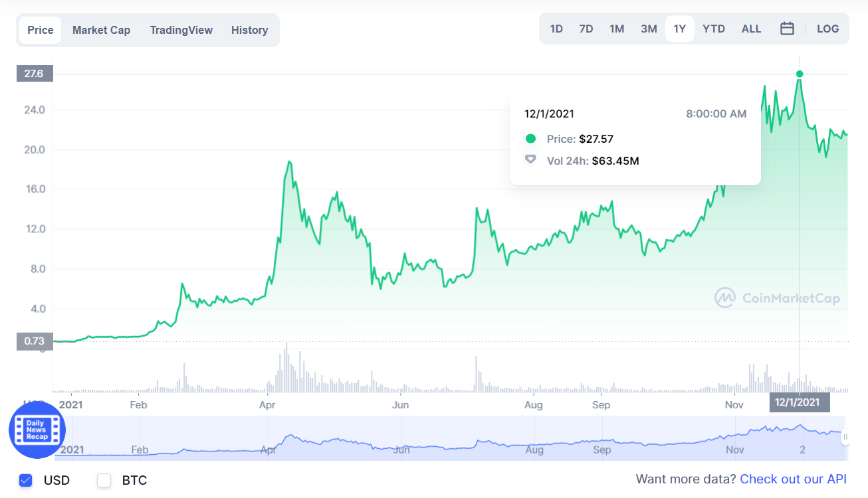Click the CoinMarketCap watermark logo
This screenshot has height=498, width=868.
[x=777, y=297]
